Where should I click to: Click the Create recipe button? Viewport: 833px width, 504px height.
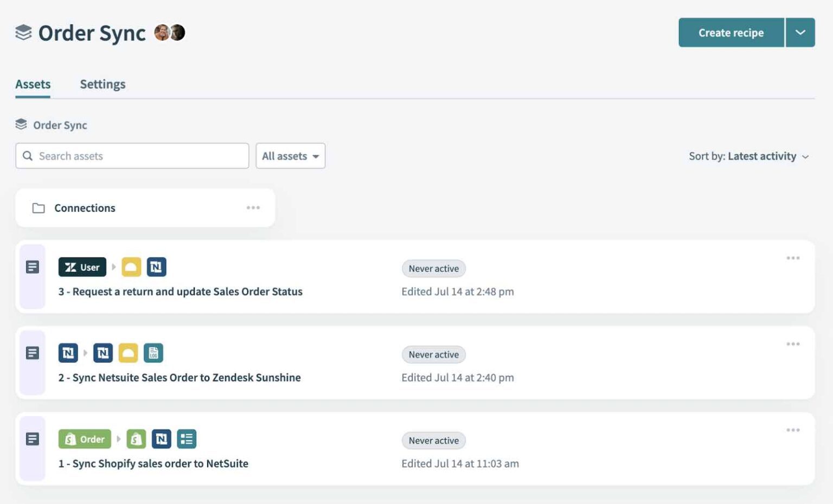click(731, 33)
